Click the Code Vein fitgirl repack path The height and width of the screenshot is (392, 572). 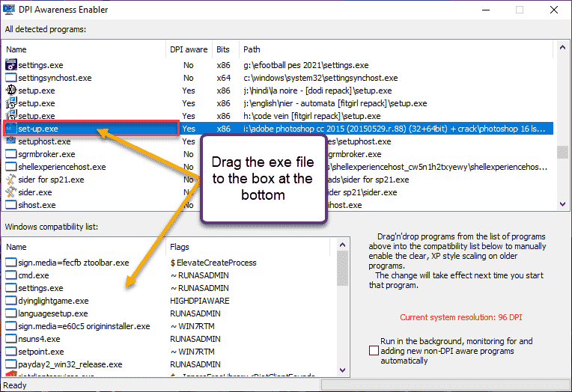(312, 116)
